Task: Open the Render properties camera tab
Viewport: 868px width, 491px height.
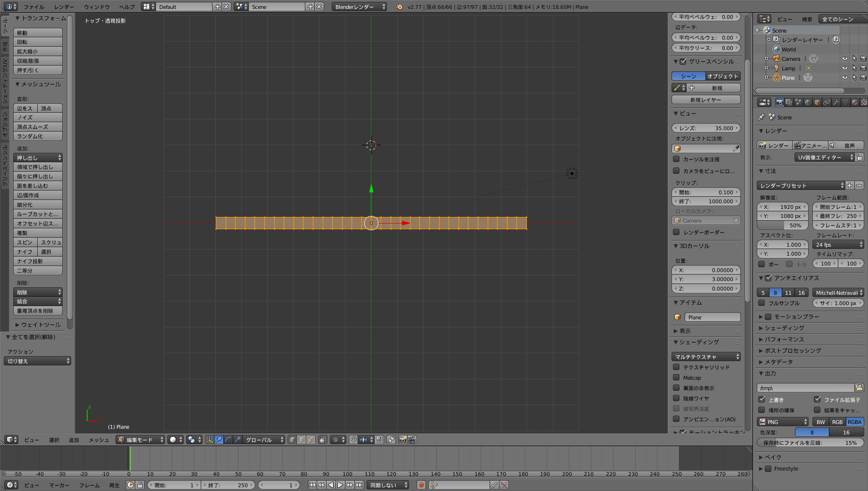Action: coord(779,102)
